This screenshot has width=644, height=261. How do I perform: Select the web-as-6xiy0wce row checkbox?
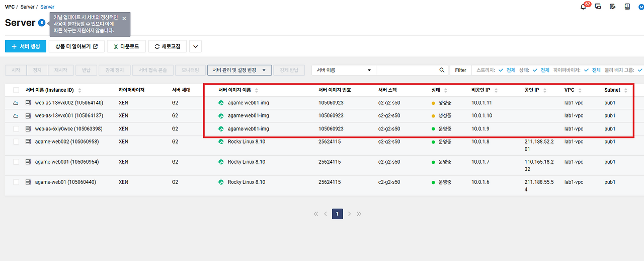tap(16, 129)
